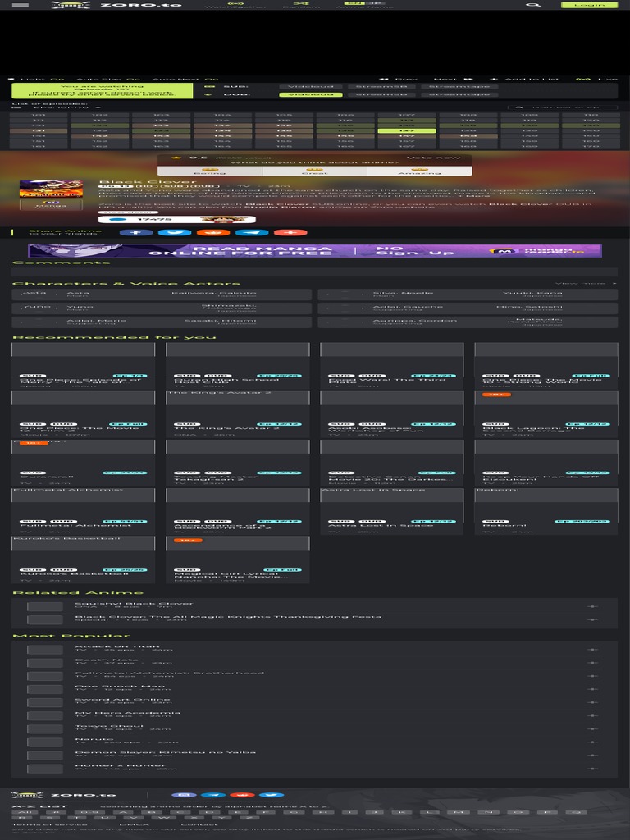This screenshot has width=630, height=840.
Task: Add Naruto with plus icon
Action: (x=592, y=742)
